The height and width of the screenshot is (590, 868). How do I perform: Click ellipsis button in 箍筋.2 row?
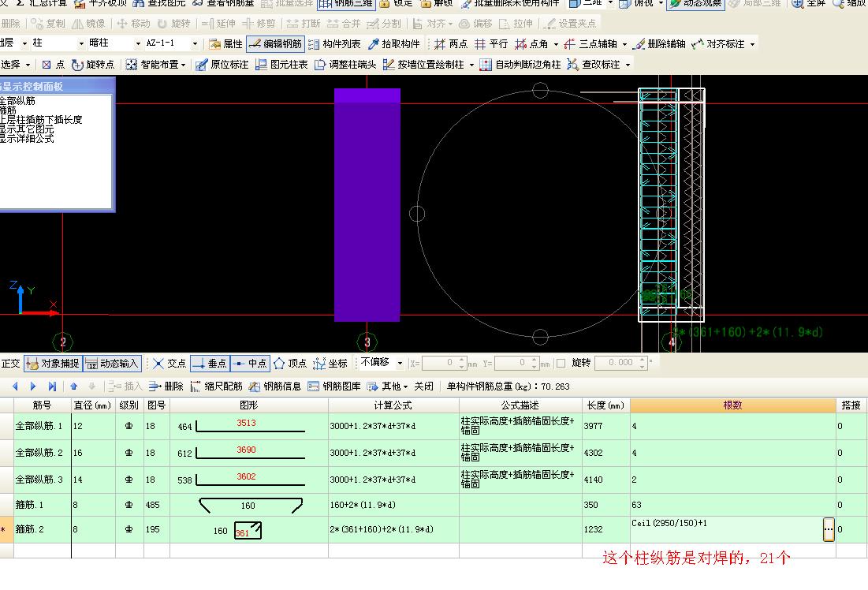[x=828, y=529]
